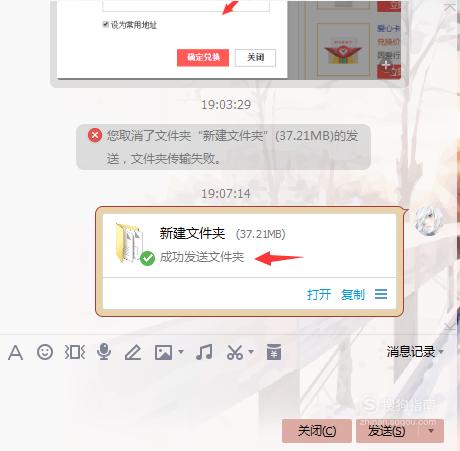Open the file bubble more options menu

pos(381,294)
